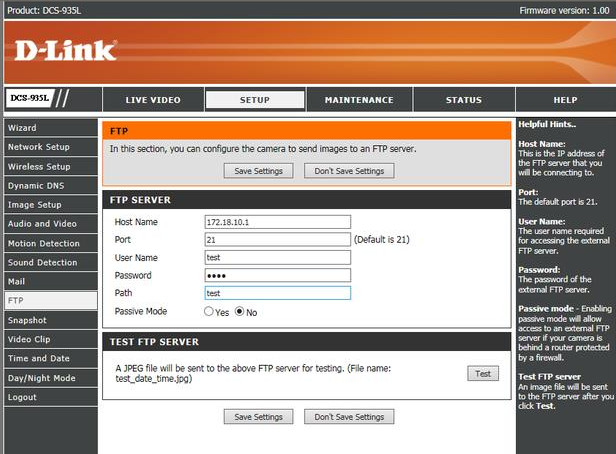Click the "Host Name:" hint heading
Image resolution: width=616 pixels, height=454 pixels.
coord(541,144)
